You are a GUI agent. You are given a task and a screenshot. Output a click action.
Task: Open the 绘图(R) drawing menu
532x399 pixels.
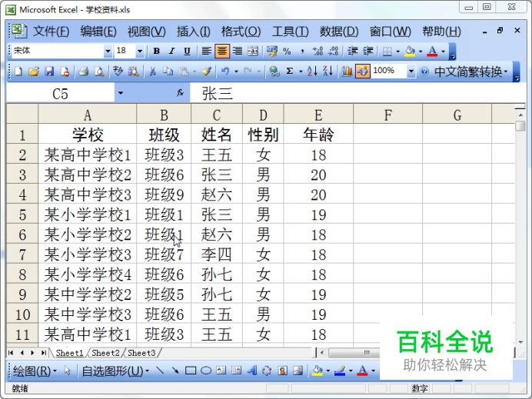click(x=35, y=371)
